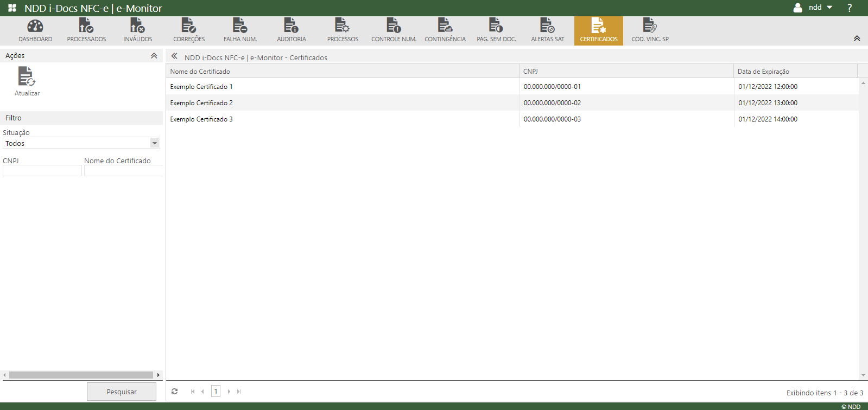Click the filter panel horizontal scrollbar
Viewport: 868px width, 410px height.
click(x=81, y=375)
